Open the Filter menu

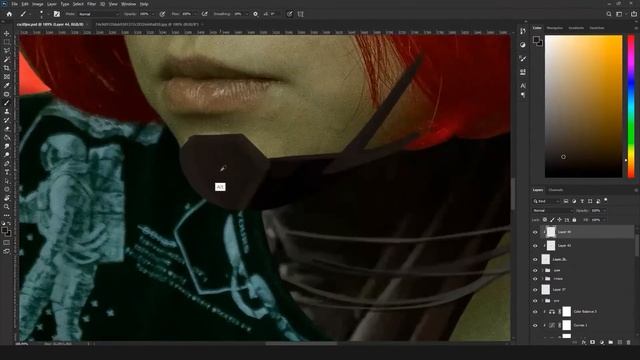91,4
